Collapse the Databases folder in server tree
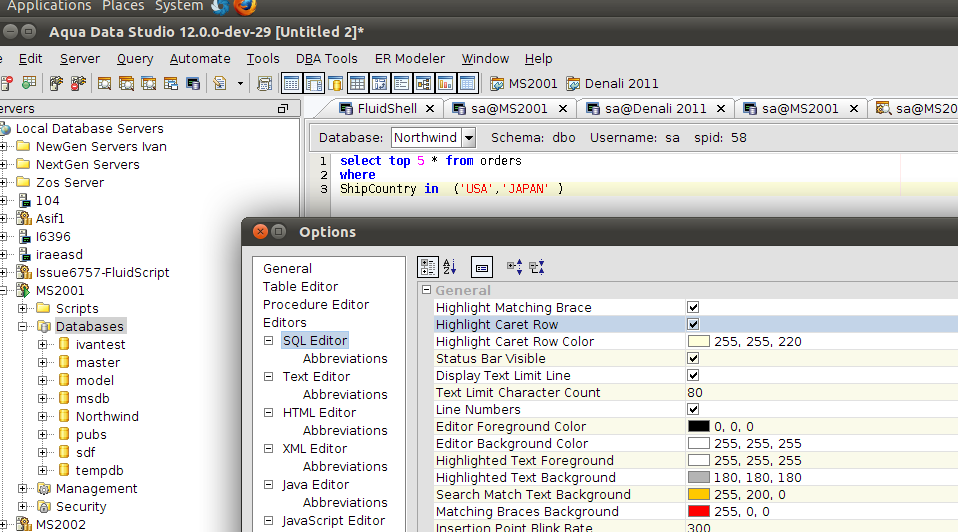Image resolution: width=958 pixels, height=532 pixels. [x=23, y=326]
